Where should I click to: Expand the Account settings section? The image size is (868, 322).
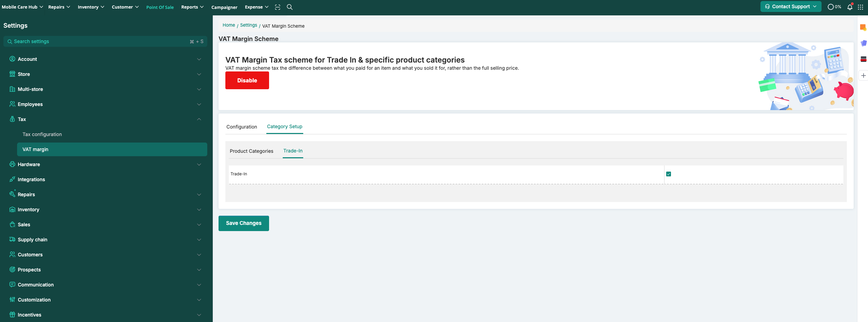click(x=199, y=59)
